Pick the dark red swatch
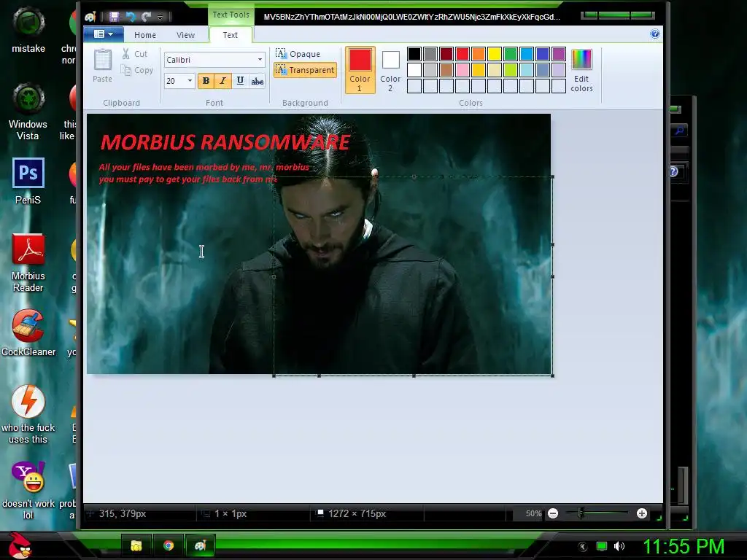Screen dimensions: 747x560 (446, 54)
